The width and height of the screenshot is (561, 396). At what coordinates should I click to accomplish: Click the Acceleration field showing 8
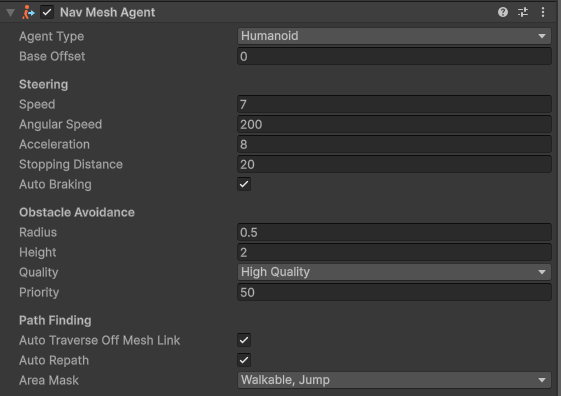tap(394, 145)
